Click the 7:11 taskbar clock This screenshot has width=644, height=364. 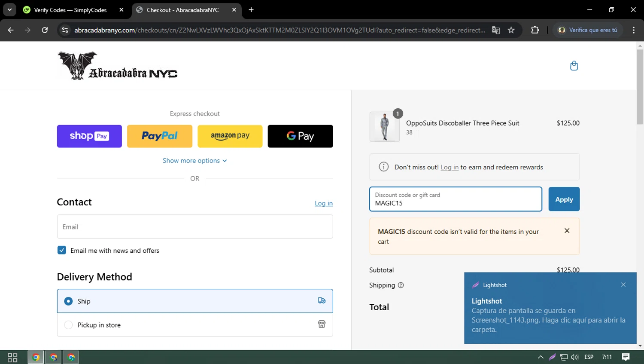[607, 357]
